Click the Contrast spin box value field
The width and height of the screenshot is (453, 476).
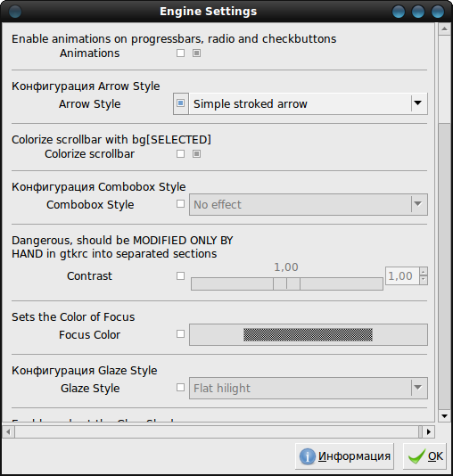click(402, 276)
